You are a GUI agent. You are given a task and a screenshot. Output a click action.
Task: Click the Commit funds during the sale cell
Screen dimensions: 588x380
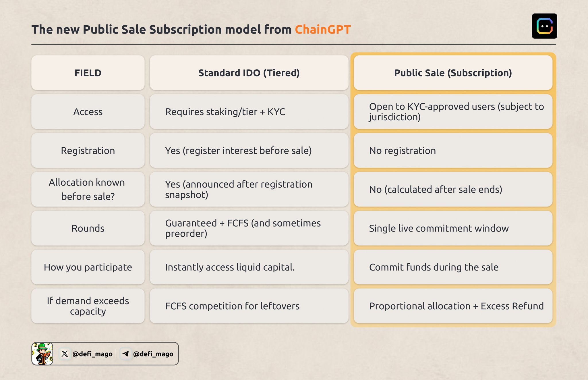point(434,267)
